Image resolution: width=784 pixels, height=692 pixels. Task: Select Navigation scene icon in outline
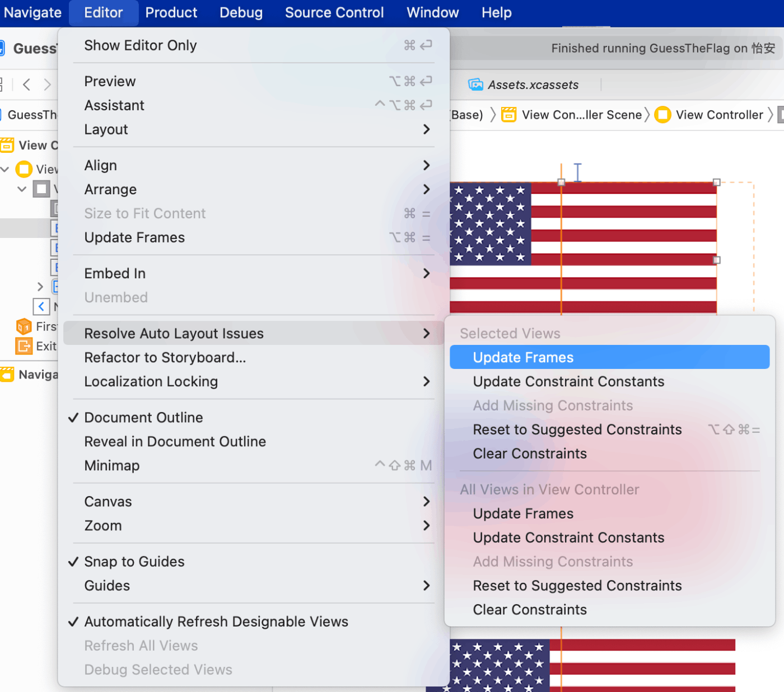(x=7, y=375)
